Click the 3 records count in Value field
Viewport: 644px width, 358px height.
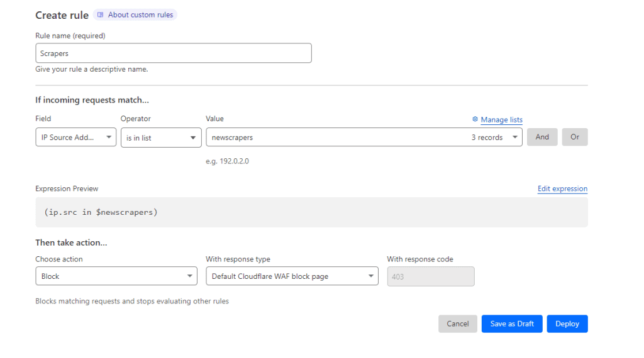coord(487,138)
